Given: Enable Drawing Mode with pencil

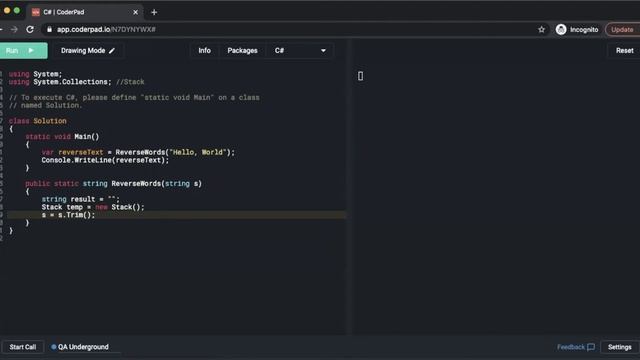Looking at the screenshot, I should point(88,51).
